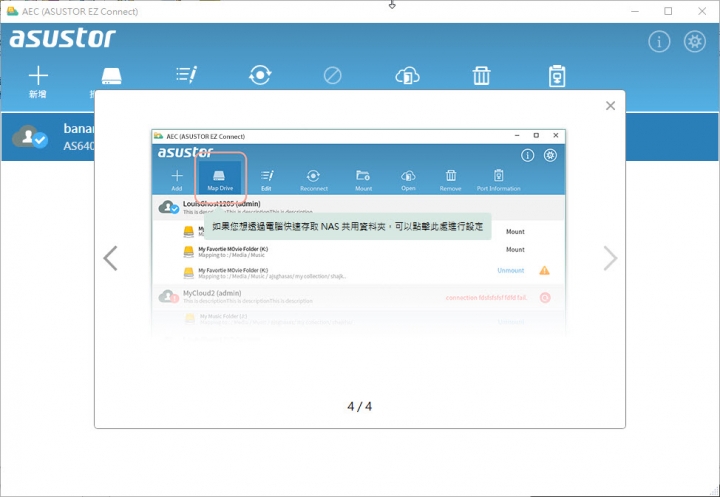Click the 新增 (Add) plus icon

38,76
